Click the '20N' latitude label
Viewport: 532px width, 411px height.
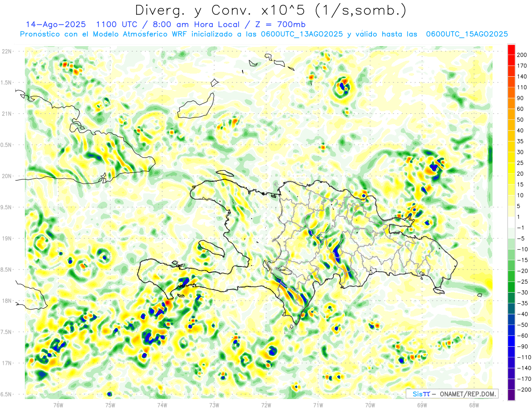[x=7, y=176]
